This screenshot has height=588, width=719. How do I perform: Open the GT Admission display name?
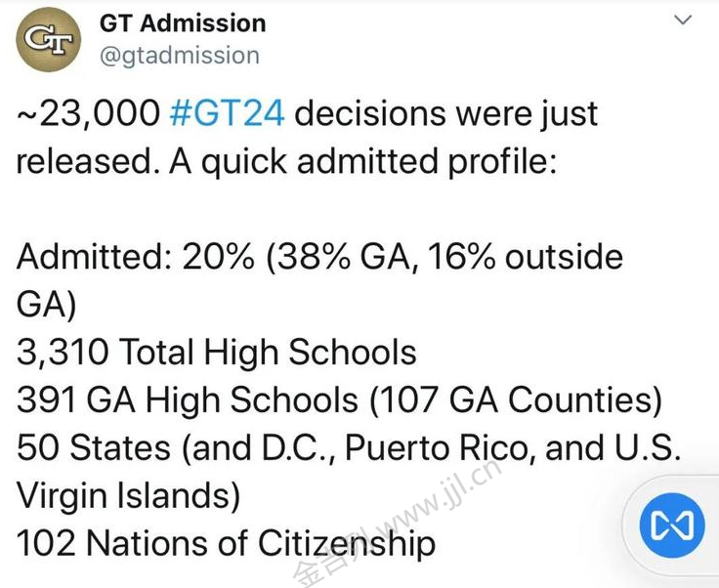click(183, 23)
